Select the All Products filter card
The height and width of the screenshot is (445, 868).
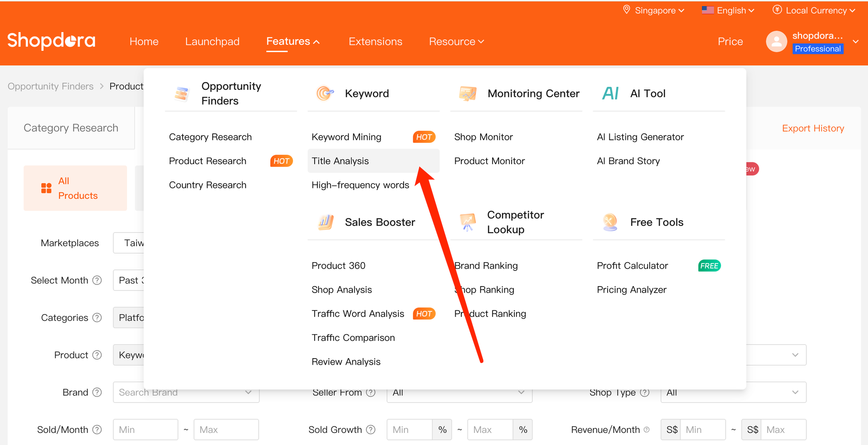point(75,188)
